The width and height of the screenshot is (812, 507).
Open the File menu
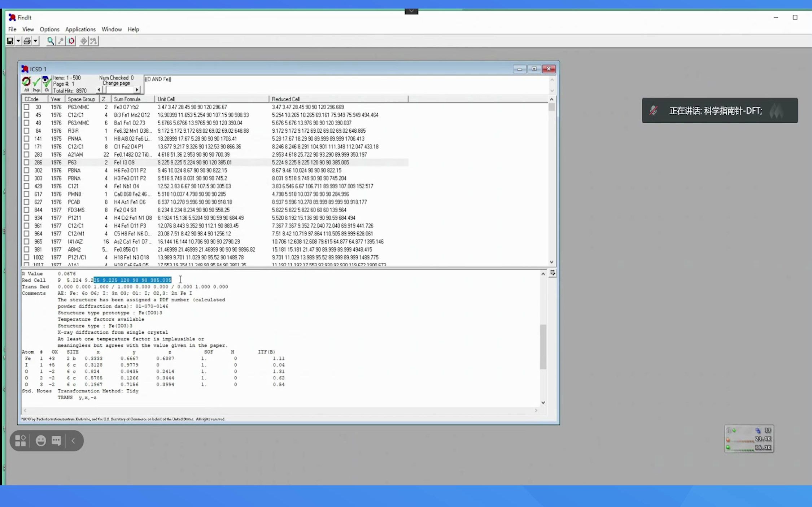click(12, 29)
